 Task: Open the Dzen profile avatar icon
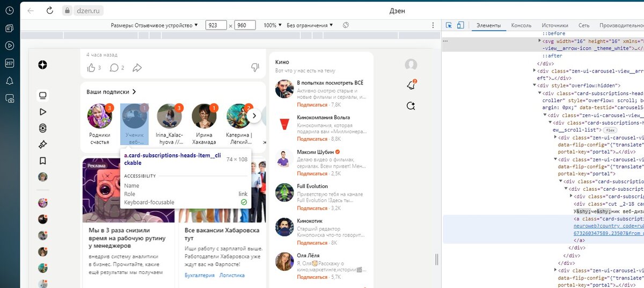tap(411, 65)
